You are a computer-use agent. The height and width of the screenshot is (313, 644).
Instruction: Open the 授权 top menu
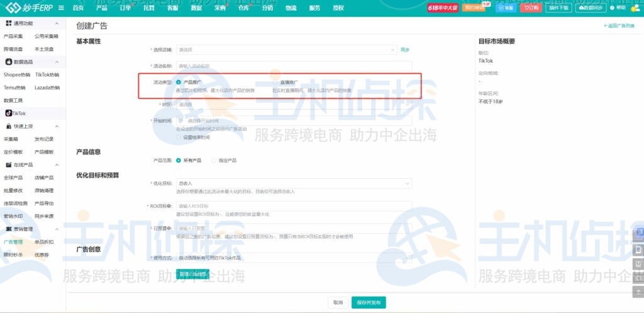[x=338, y=8]
